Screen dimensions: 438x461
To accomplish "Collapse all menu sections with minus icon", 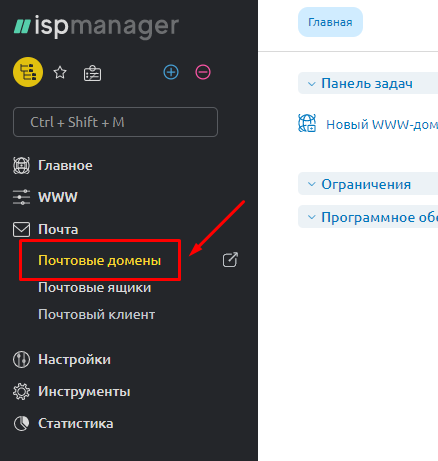I will 203,72.
